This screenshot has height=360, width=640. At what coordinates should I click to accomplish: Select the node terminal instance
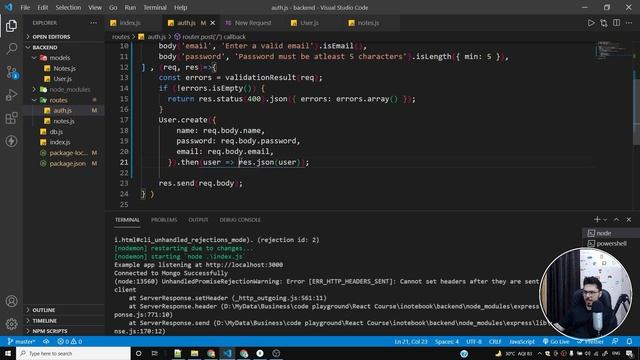611,233
